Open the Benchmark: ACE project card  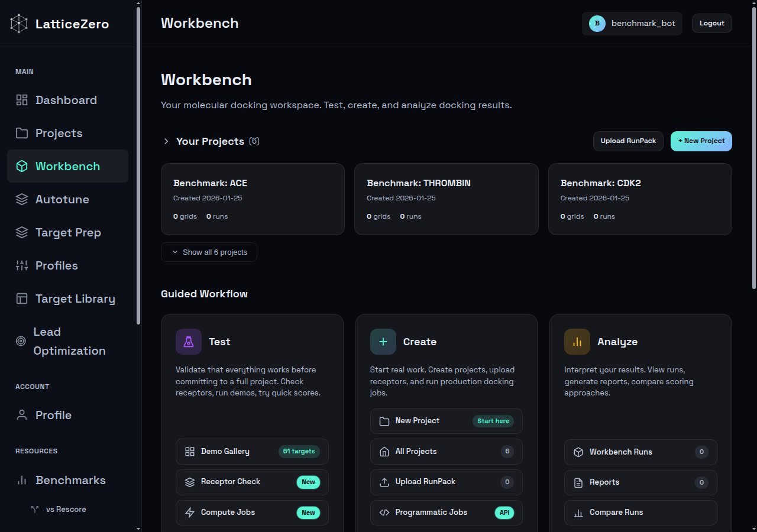(253, 199)
